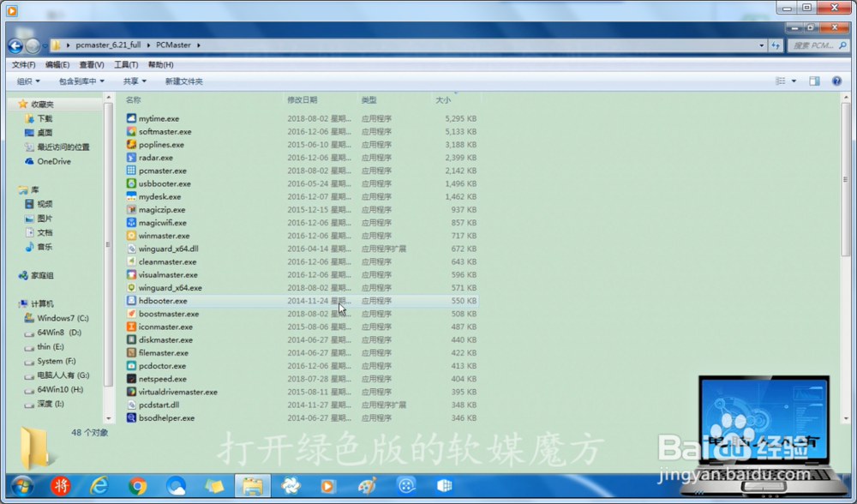
Task: Toggle the preview pane button
Action: [x=814, y=81]
